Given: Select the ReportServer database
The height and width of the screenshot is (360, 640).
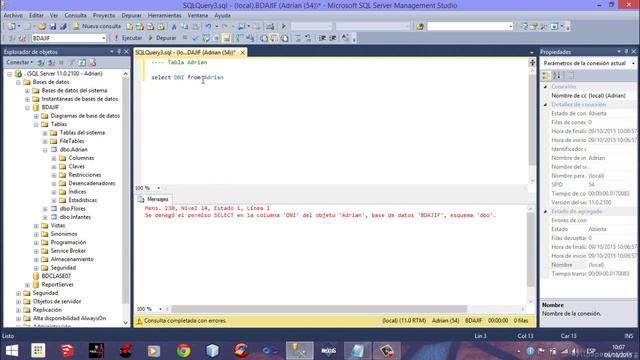Looking at the screenshot, I should tap(58, 285).
